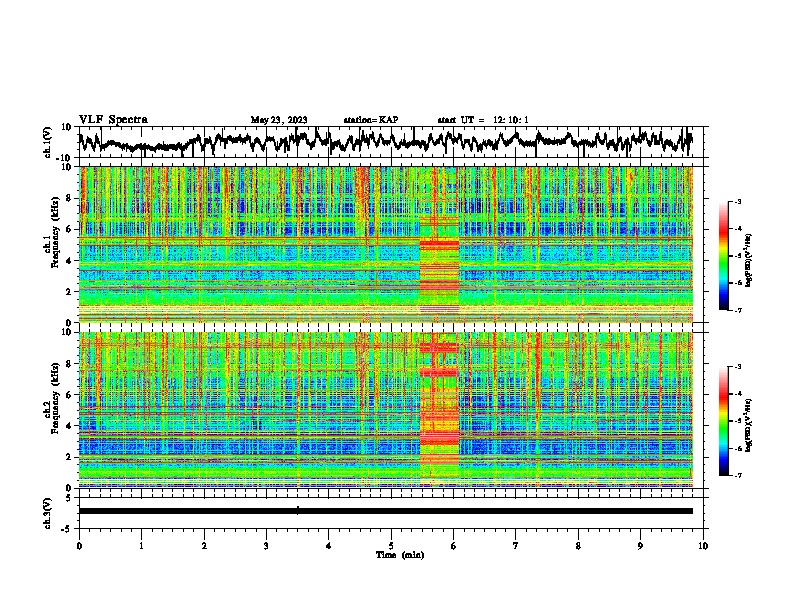Click the time-axis "10" tick label
Image resolution: width=792 pixels, height=612 pixels.
tap(703, 546)
